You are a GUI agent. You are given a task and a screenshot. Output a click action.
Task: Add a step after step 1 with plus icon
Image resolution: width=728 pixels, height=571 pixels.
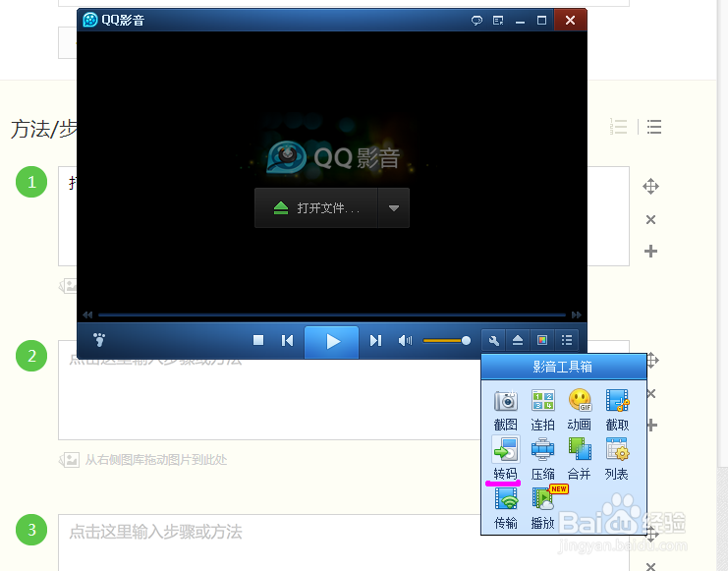point(650,252)
